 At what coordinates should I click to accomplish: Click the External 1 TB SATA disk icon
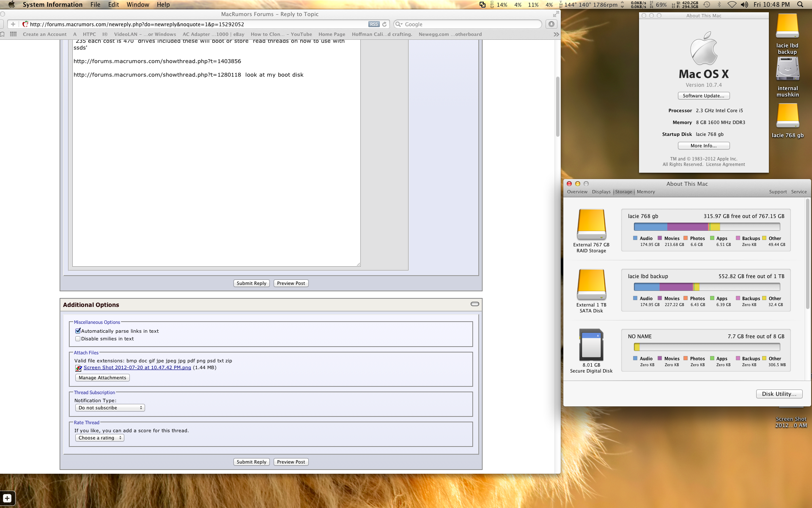pyautogui.click(x=591, y=284)
